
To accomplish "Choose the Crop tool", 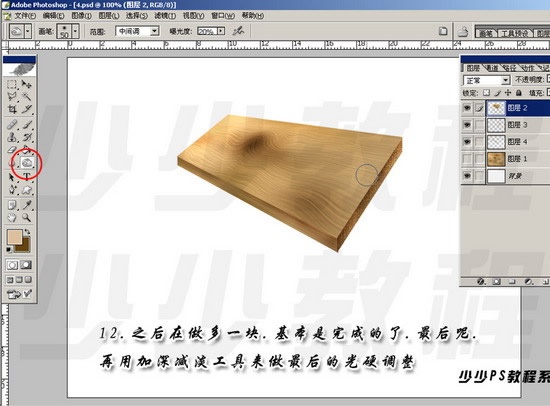I will point(12,109).
